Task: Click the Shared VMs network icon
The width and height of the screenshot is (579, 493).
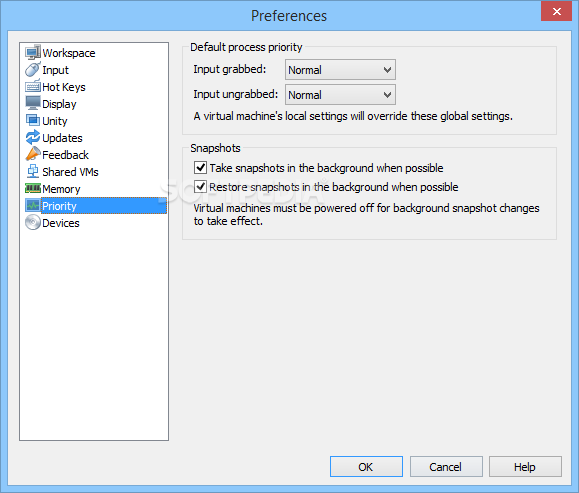Action: click(x=33, y=171)
